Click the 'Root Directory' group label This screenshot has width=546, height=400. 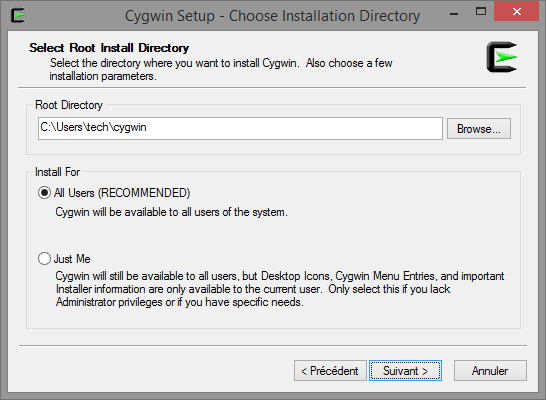(x=69, y=105)
